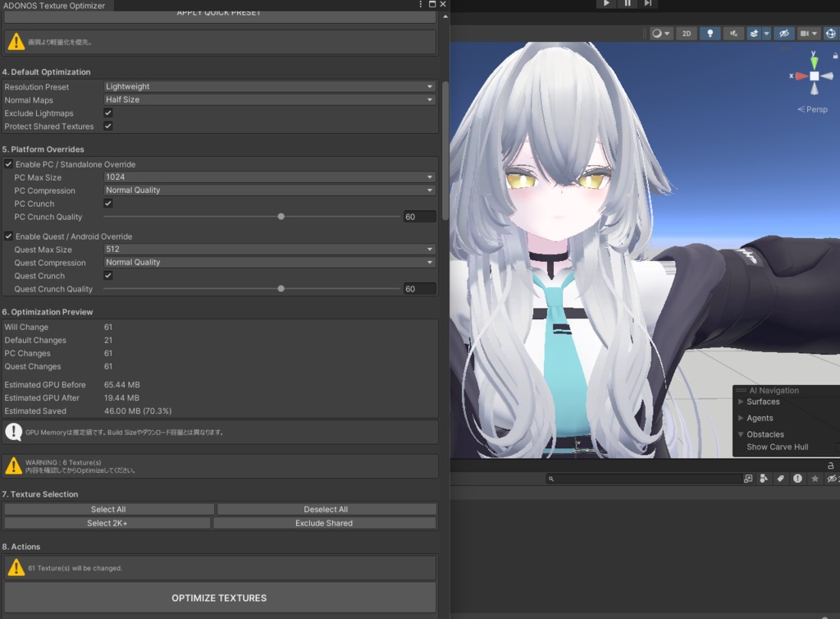Click the OPTIMIZE TEXTURES button
The image size is (840, 619).
pyautogui.click(x=220, y=598)
